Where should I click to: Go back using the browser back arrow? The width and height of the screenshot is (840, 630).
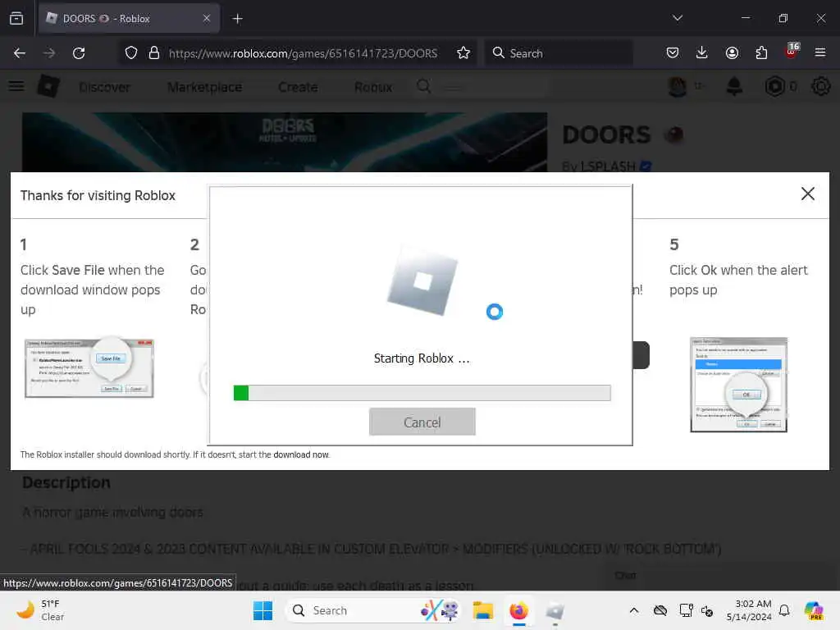tap(20, 53)
